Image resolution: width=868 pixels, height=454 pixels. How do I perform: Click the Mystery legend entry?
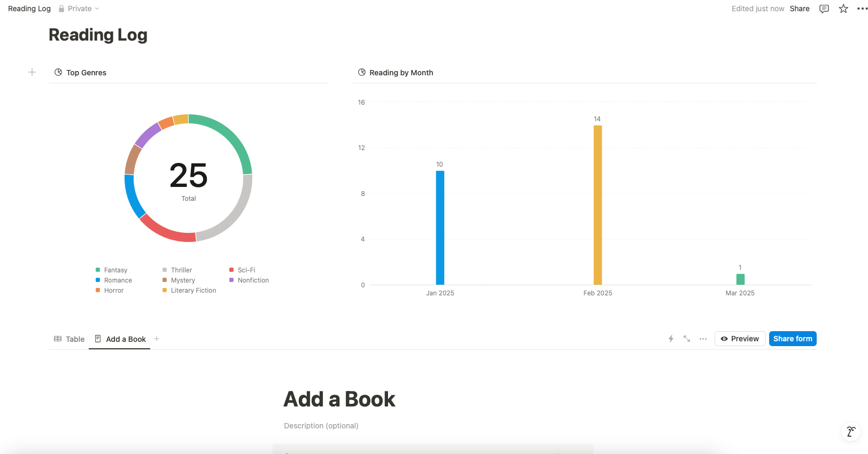click(x=179, y=280)
